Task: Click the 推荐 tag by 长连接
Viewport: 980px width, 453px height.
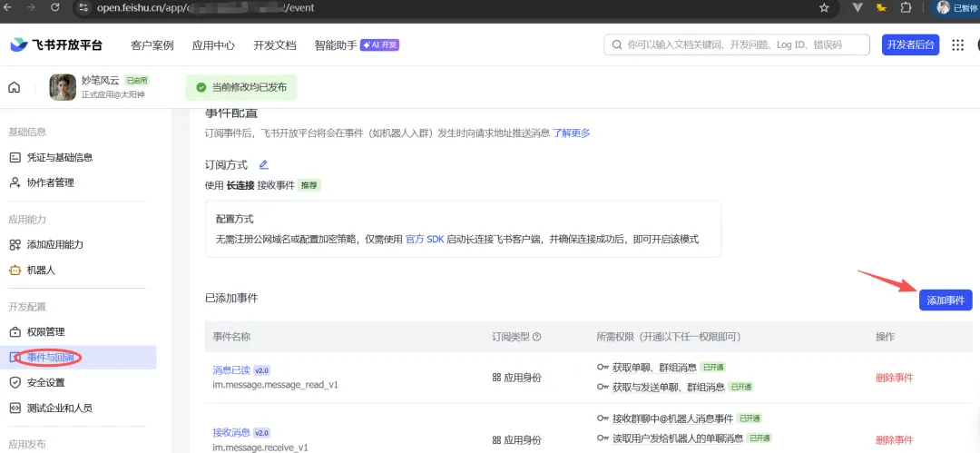Action: click(309, 186)
